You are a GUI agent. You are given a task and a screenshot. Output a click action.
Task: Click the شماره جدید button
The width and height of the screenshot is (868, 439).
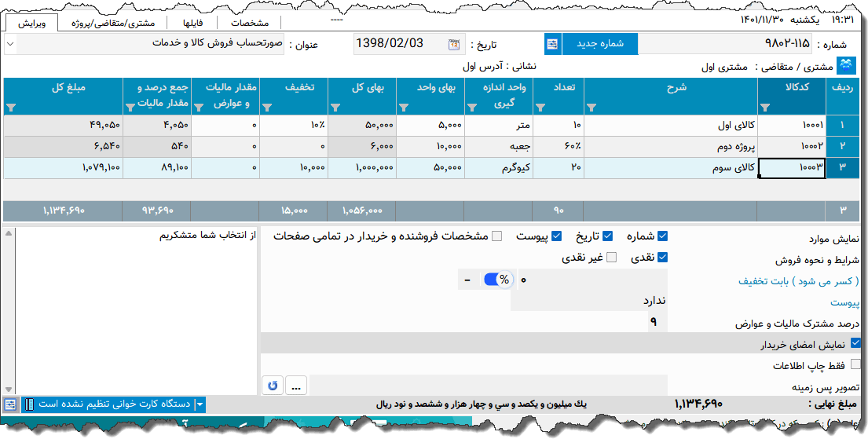(600, 44)
